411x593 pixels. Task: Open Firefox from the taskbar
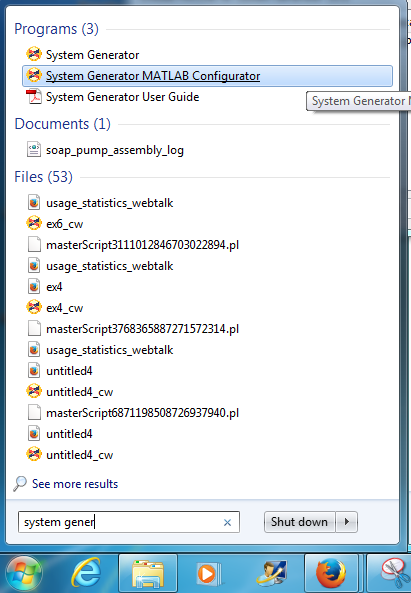[331, 573]
